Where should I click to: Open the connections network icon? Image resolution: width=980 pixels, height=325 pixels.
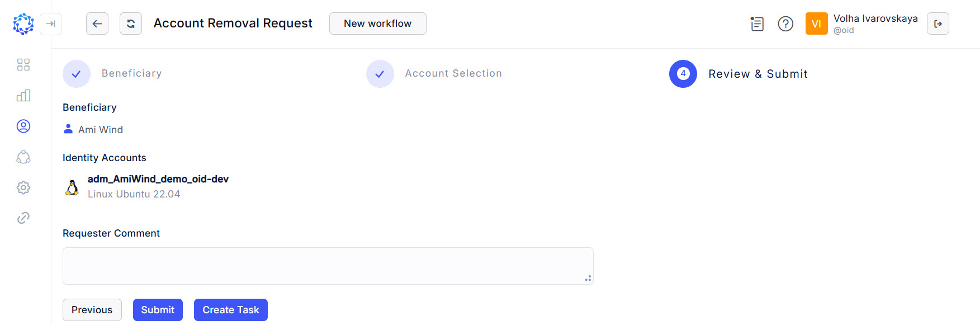[x=23, y=157]
